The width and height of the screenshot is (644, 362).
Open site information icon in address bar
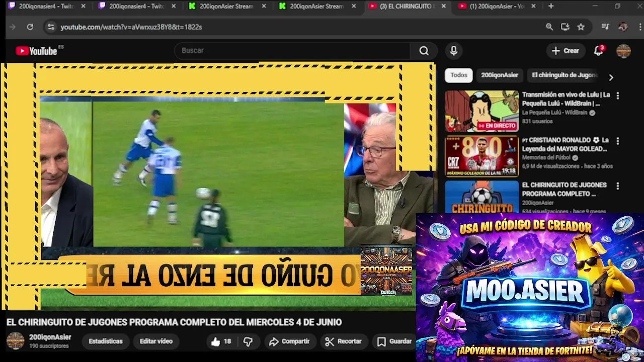50,27
